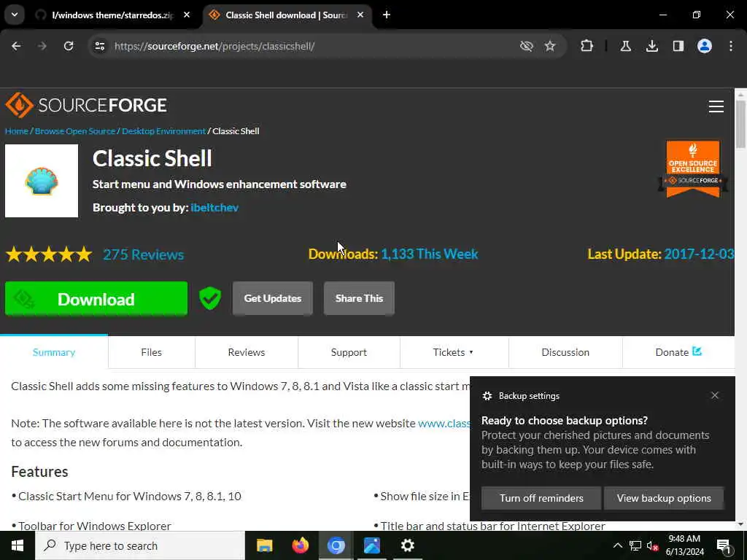Viewport: 747px width, 560px height.
Task: Expand the system tray hidden icons chevron
Action: click(617, 545)
